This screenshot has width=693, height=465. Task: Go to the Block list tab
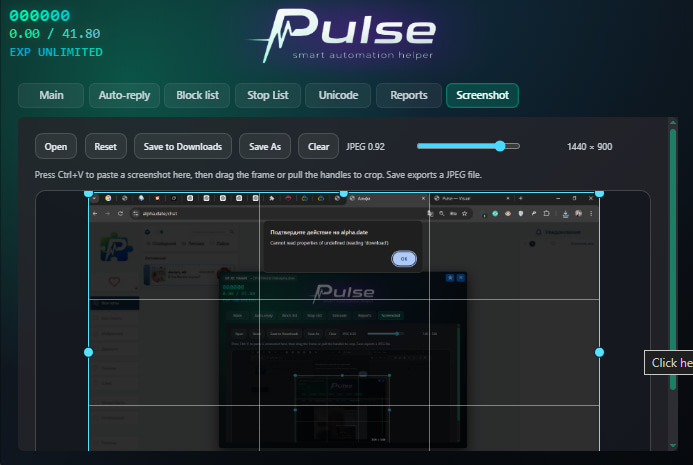click(x=197, y=95)
